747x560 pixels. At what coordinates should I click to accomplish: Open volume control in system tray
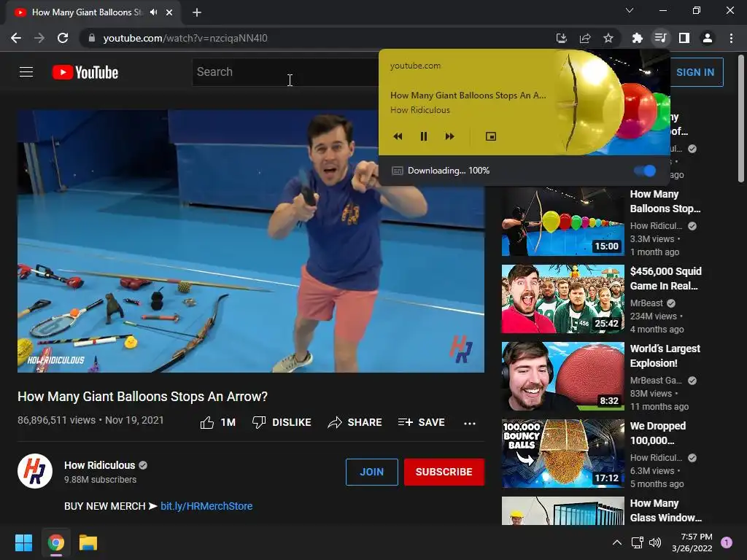click(655, 542)
